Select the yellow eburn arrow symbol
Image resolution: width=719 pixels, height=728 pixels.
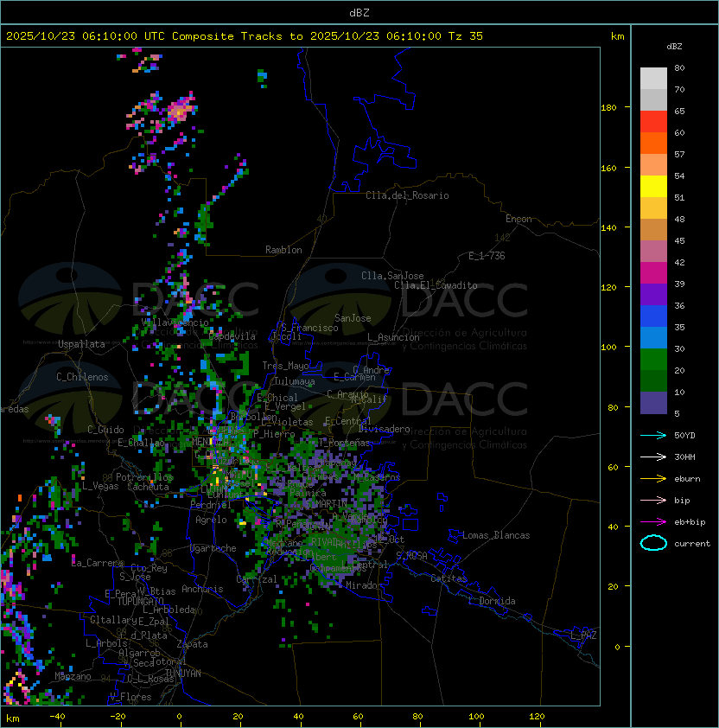tap(653, 479)
